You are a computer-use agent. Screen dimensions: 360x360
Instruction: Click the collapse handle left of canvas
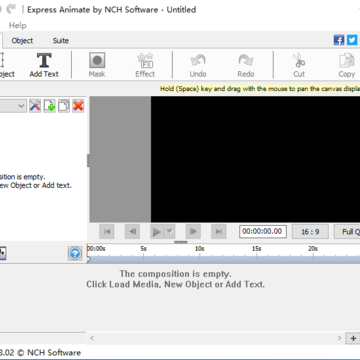tap(88, 160)
